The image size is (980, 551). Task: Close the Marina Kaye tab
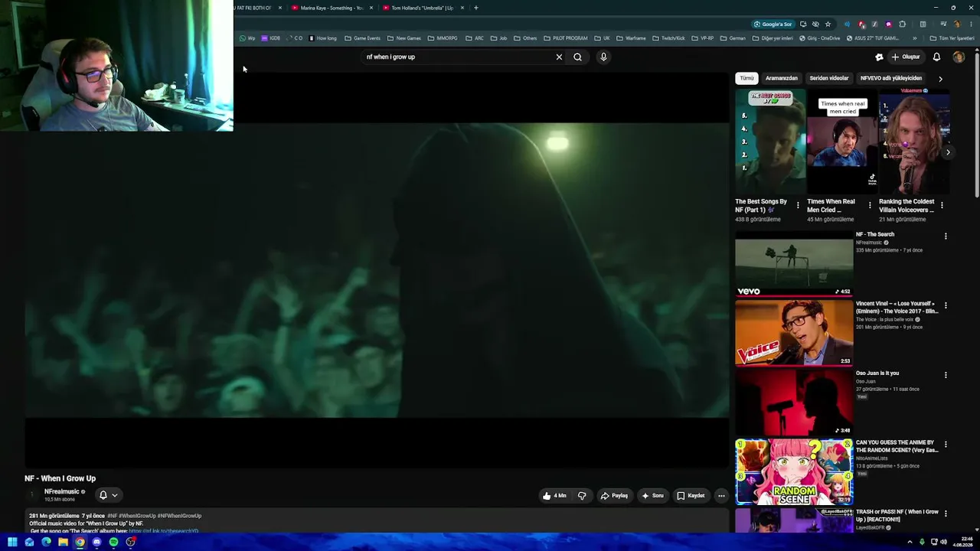click(371, 8)
